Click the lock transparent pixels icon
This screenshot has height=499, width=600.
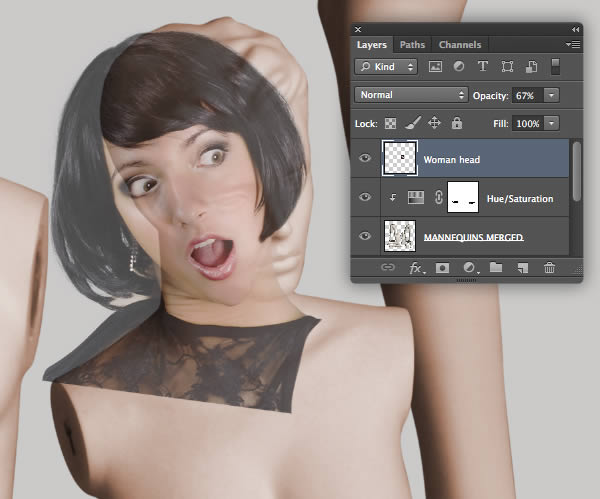(390, 123)
